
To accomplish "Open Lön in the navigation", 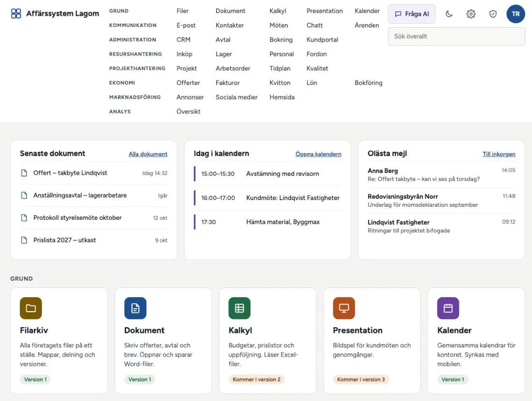I will coord(312,83).
